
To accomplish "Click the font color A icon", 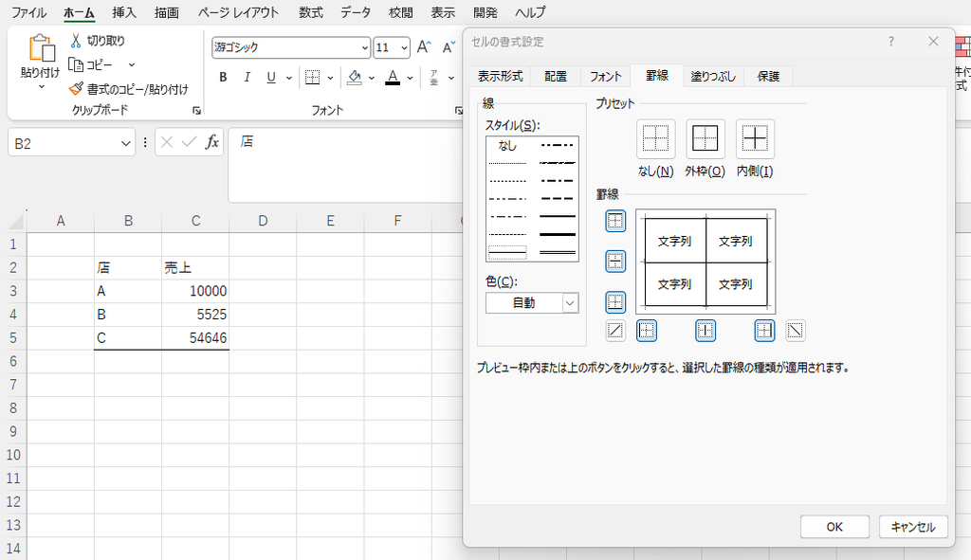I will (393, 78).
